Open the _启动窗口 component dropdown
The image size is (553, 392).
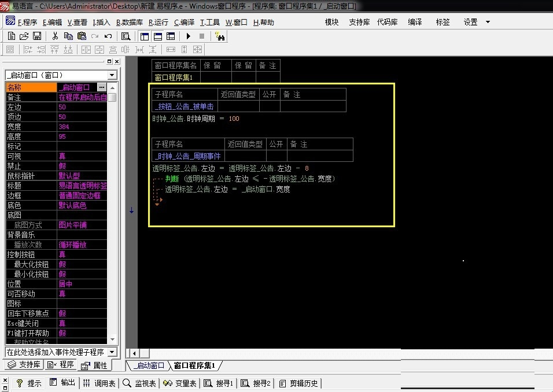tap(112, 75)
